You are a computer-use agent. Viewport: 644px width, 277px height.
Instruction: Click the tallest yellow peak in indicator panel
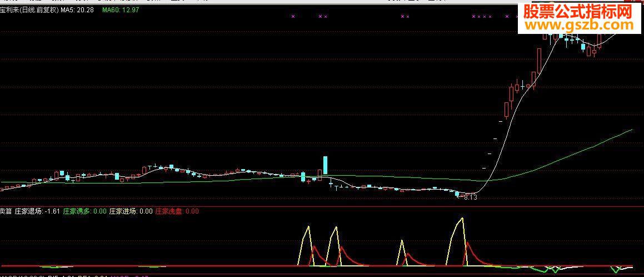click(x=462, y=219)
